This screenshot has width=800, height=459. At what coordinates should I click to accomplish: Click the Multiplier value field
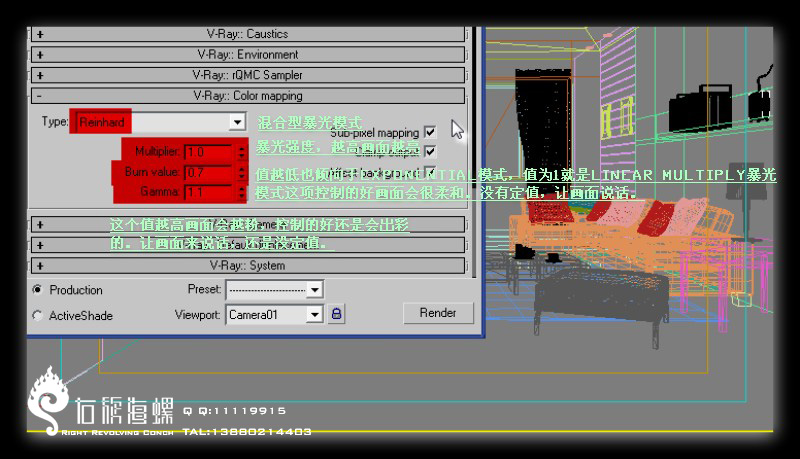click(209, 152)
